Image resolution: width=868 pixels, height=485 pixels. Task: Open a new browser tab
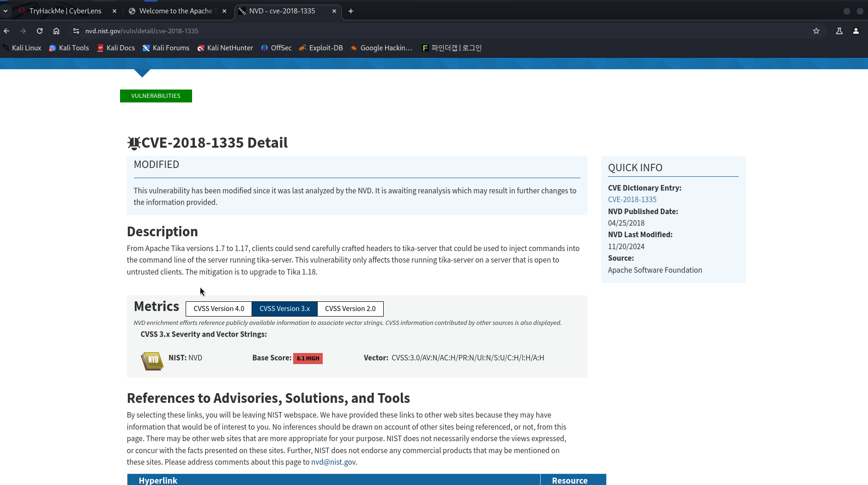pyautogui.click(x=351, y=11)
